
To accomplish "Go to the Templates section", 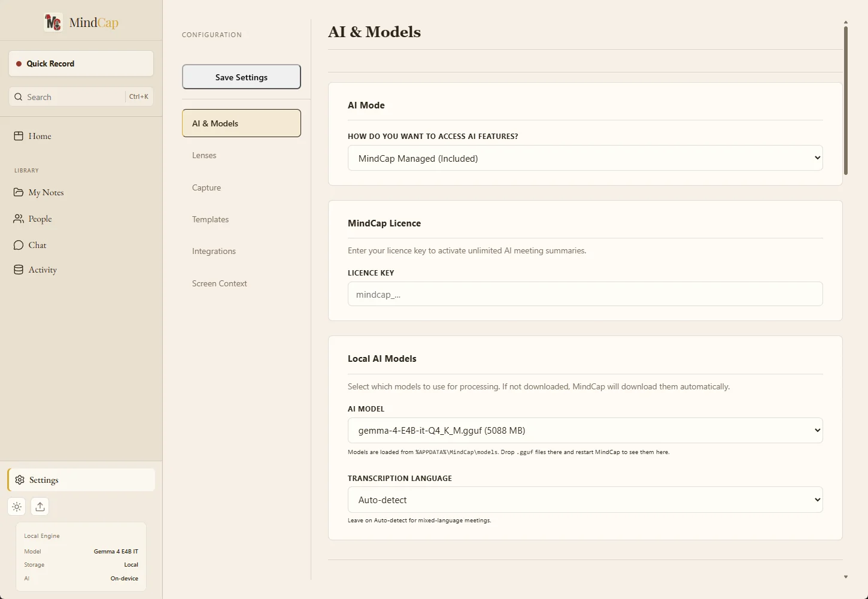I will (x=241, y=219).
